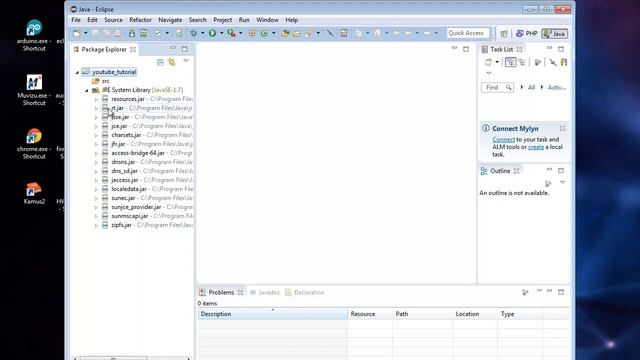Open the Debug dropdown arrow
The height and width of the screenshot is (360, 640).
(202, 33)
